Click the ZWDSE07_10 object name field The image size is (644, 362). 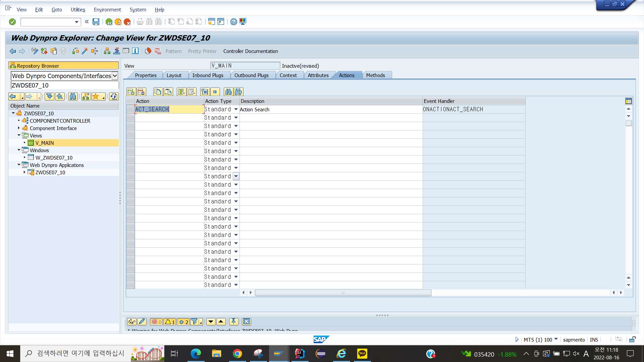coord(64,85)
